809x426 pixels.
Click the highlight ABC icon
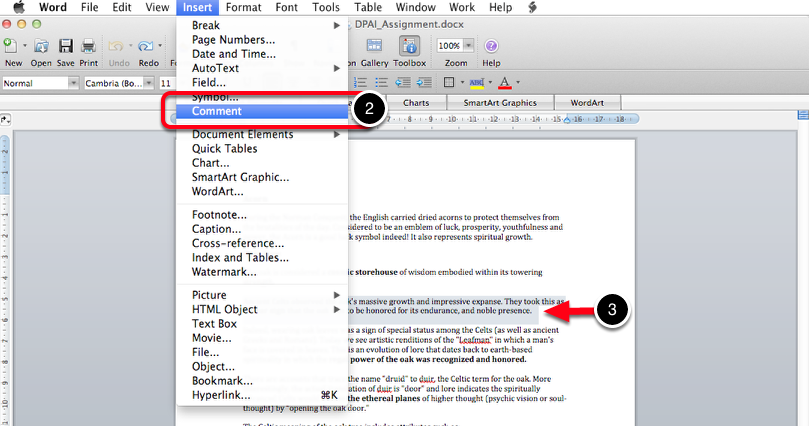point(477,83)
